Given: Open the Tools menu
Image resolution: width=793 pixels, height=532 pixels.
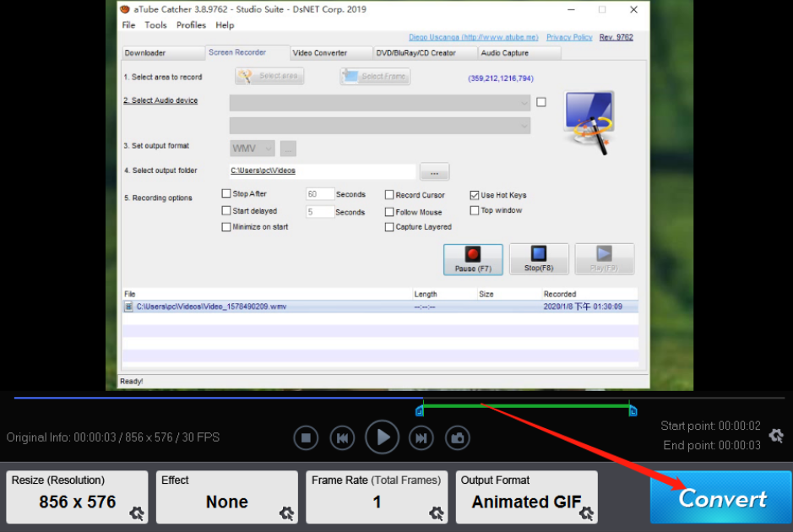Looking at the screenshot, I should pos(155,24).
